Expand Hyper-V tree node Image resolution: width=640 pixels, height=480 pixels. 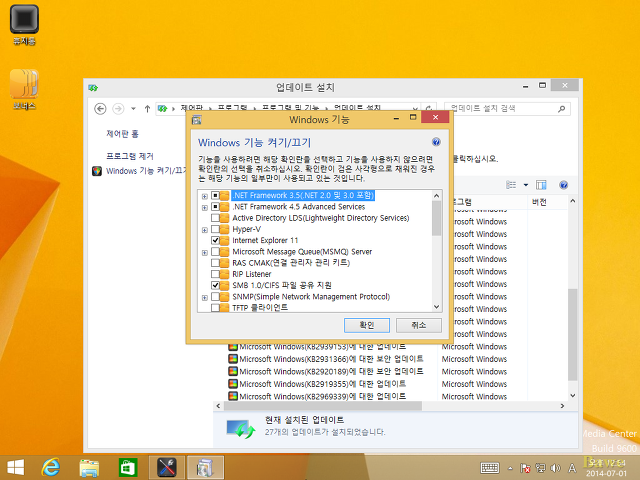tap(204, 230)
